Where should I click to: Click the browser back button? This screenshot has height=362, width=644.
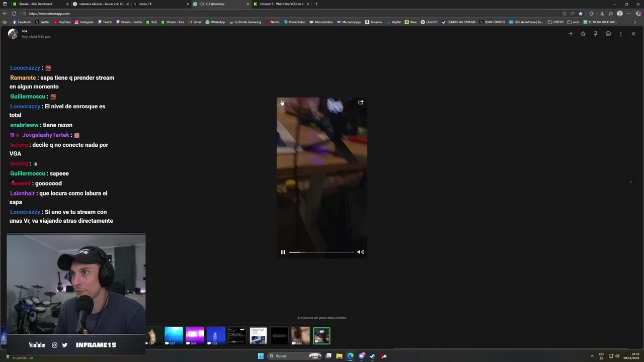click(x=5, y=14)
